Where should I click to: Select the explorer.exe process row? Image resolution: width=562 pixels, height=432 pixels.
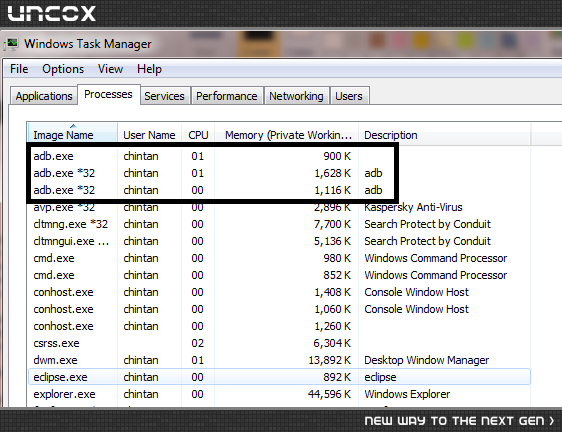(x=280, y=394)
